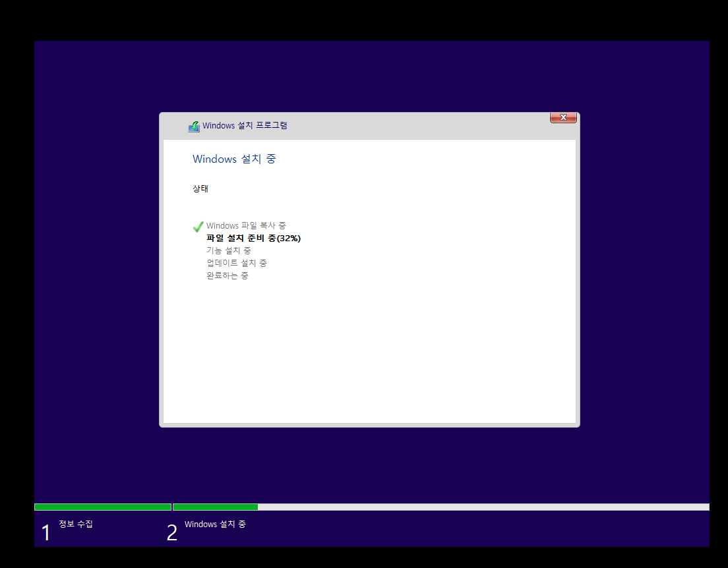Select the 'Windows 설치 프로그램' title text
Viewport: 728px width, 568px height.
(x=245, y=125)
